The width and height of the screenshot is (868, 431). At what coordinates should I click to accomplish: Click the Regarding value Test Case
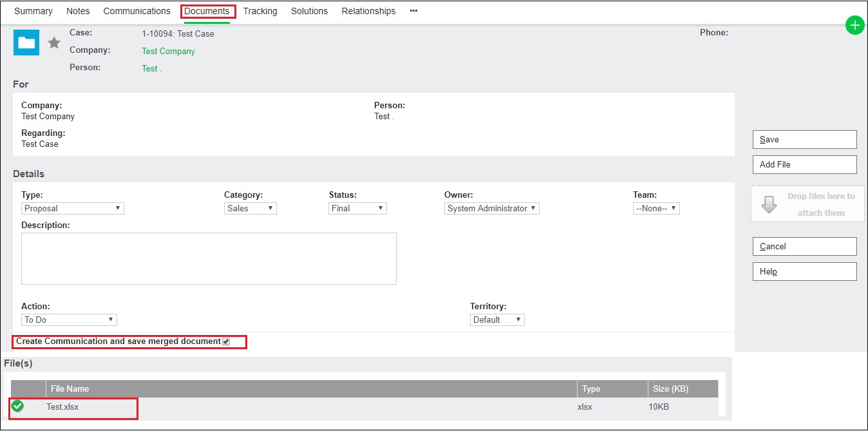[40, 144]
